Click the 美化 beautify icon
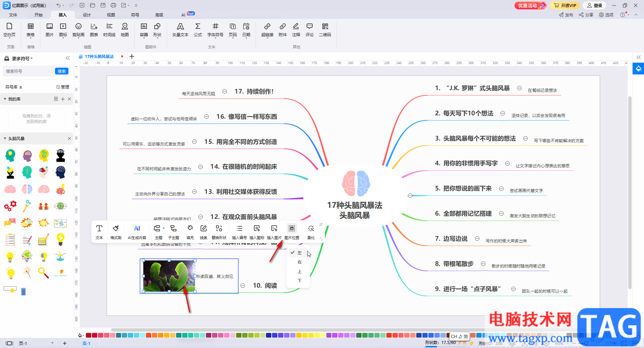Viewport: 644px width, 348px height. 311,232
